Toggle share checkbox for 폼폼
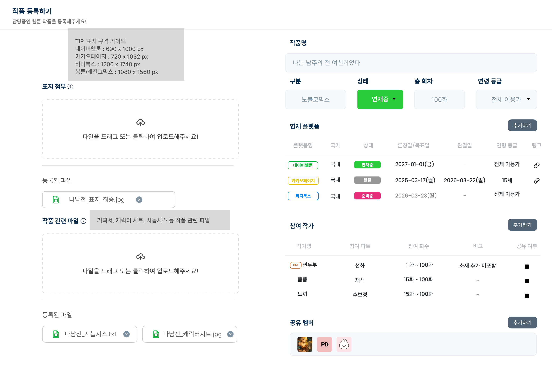The height and width of the screenshot is (392, 552). (527, 281)
